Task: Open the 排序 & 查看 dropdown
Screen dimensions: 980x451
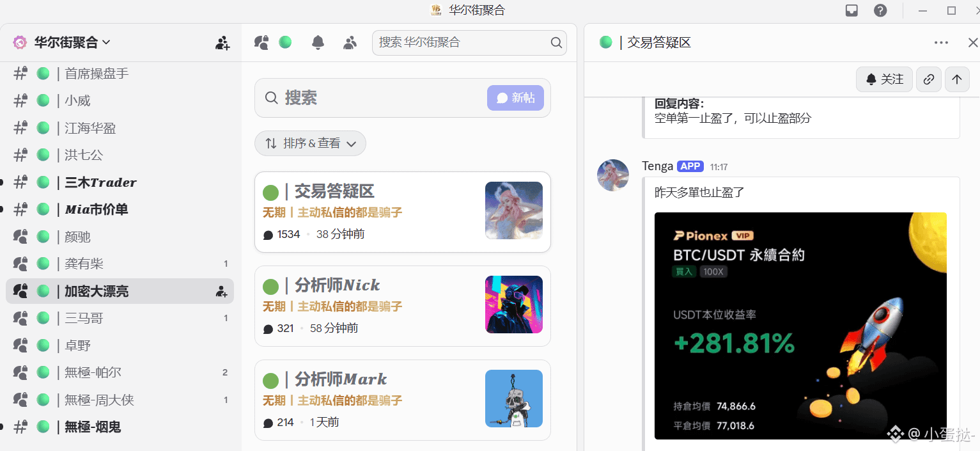Action: pos(310,143)
